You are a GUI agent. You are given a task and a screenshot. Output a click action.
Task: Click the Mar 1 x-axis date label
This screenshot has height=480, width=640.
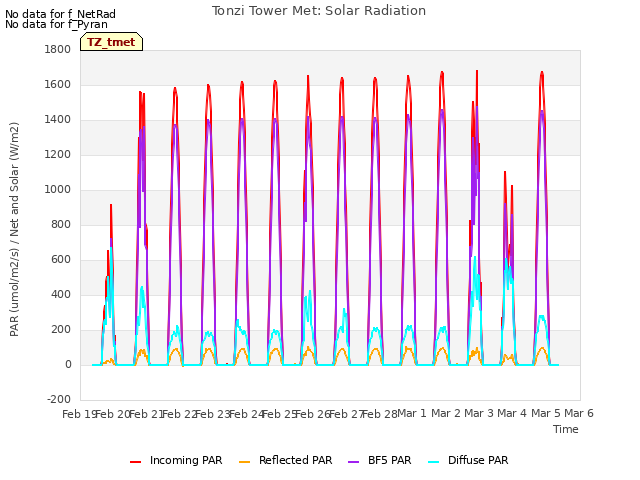click(412, 413)
